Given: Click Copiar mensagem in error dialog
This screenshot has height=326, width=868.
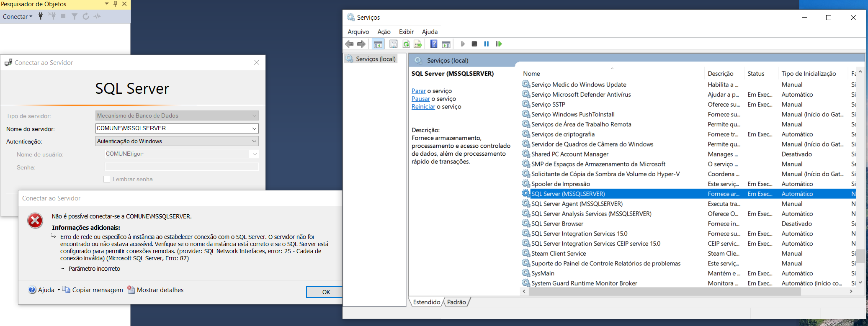Looking at the screenshot, I should (93, 290).
